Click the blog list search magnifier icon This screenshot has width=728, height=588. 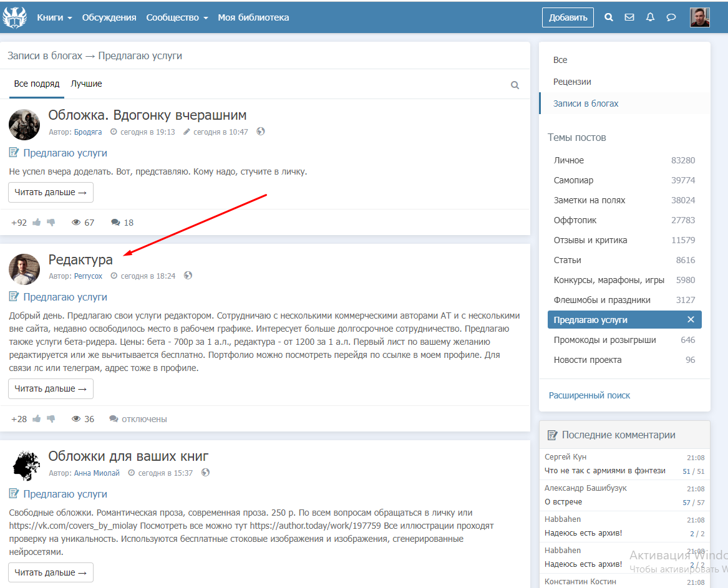[515, 85]
